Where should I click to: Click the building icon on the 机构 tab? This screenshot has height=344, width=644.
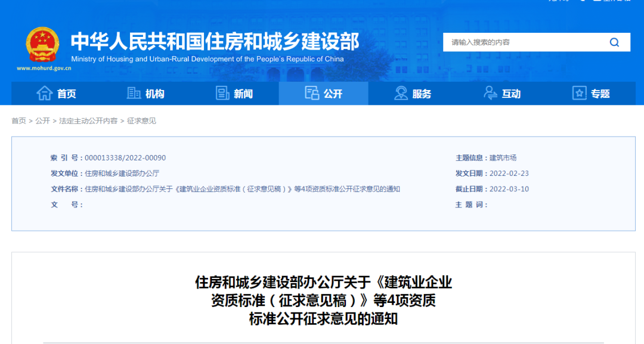click(x=134, y=94)
